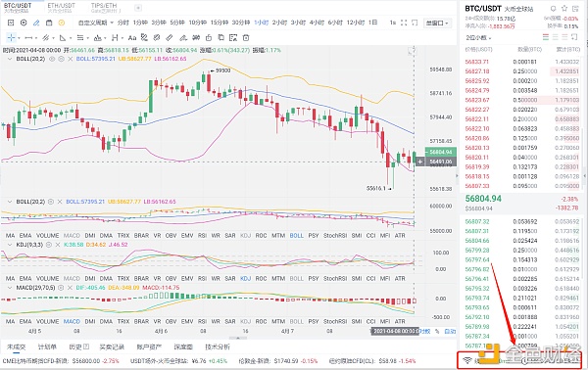Expand crosshair tool options arrow
Screen dimensions: 588x370
[x=19, y=38]
